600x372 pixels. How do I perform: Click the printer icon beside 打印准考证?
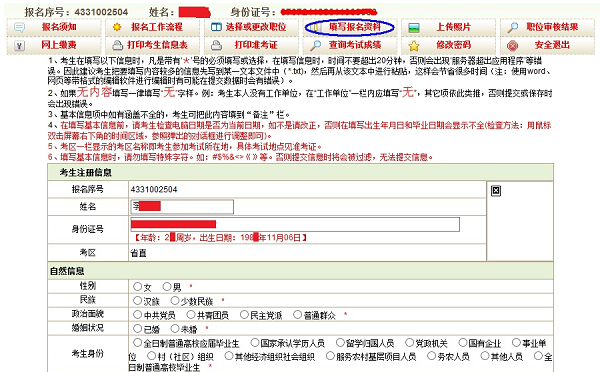216,46
